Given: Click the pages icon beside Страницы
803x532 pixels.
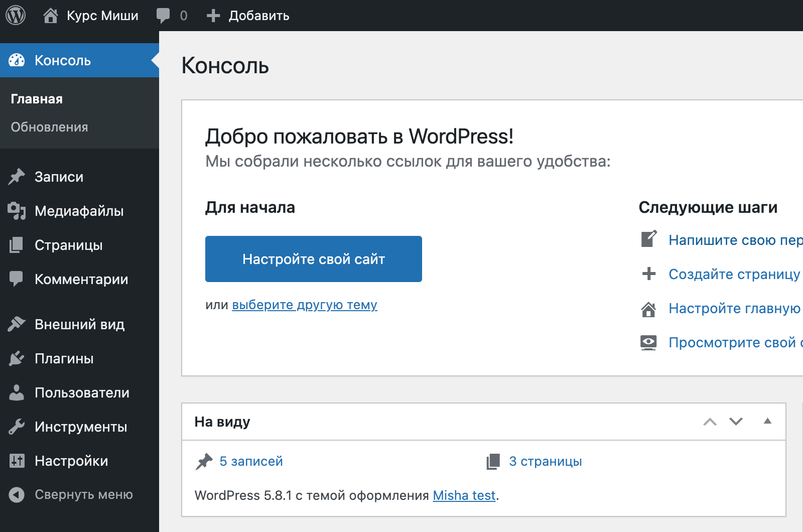Looking at the screenshot, I should coord(17,245).
